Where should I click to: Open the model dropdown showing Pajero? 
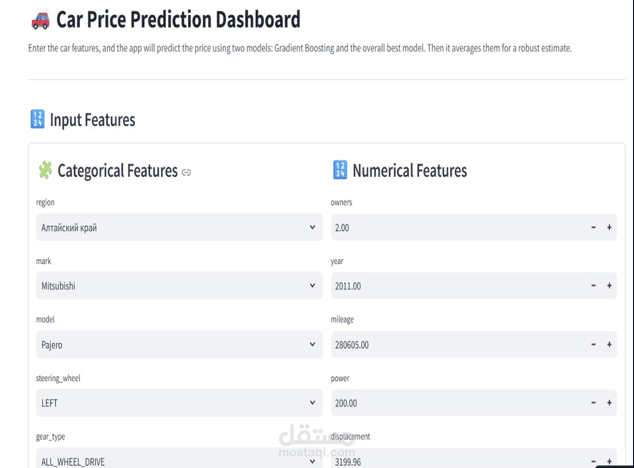pos(178,345)
